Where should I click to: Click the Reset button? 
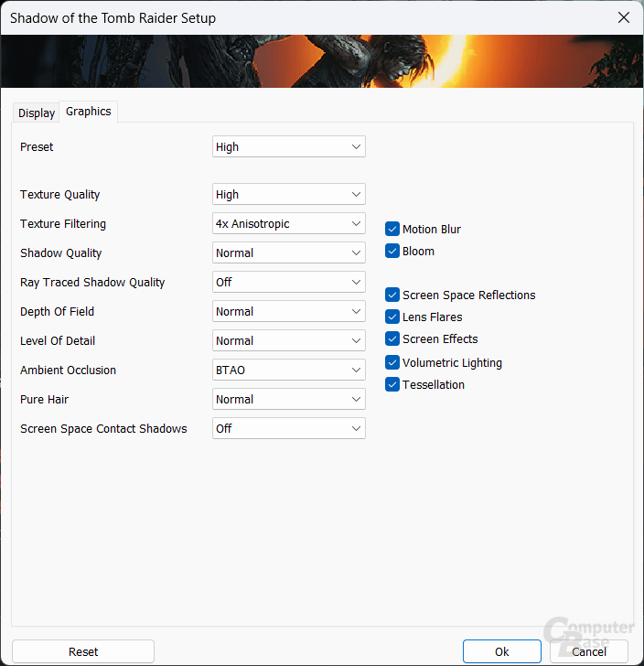coord(83,651)
